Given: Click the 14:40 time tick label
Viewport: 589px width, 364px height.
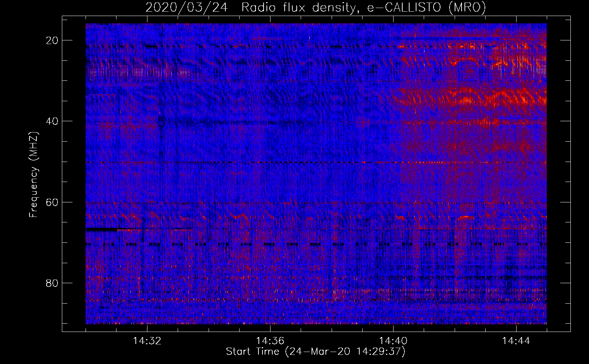Looking at the screenshot, I should point(393,341).
